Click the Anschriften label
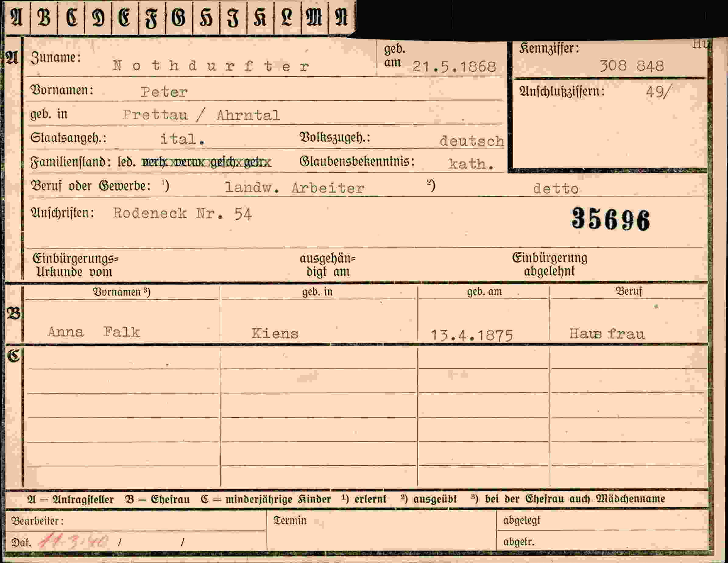Image resolution: width=728 pixels, height=563 pixels. tap(62, 213)
